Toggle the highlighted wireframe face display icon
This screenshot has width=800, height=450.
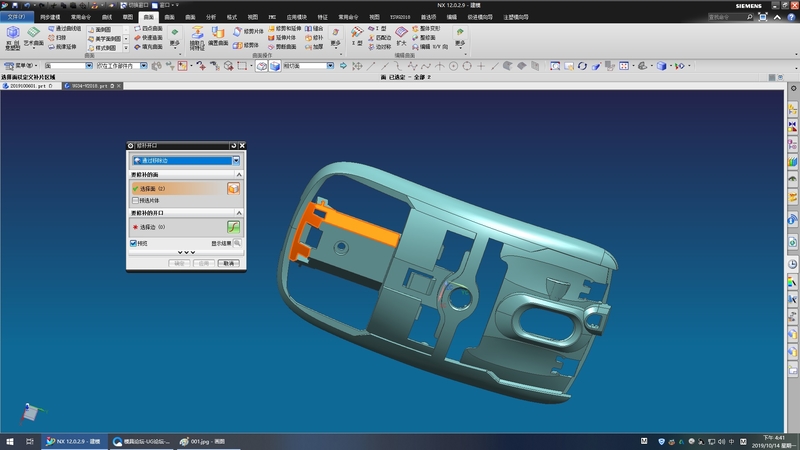[x=262, y=66]
